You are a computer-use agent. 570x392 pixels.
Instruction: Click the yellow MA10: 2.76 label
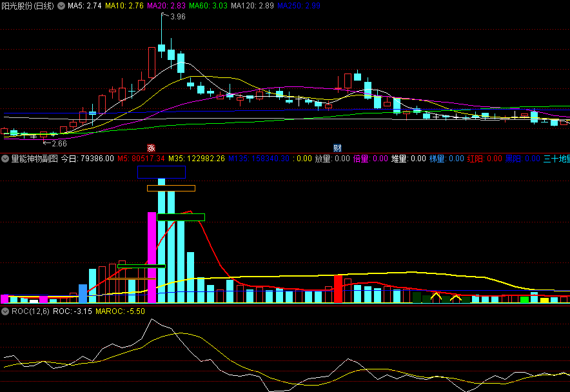(x=124, y=6)
